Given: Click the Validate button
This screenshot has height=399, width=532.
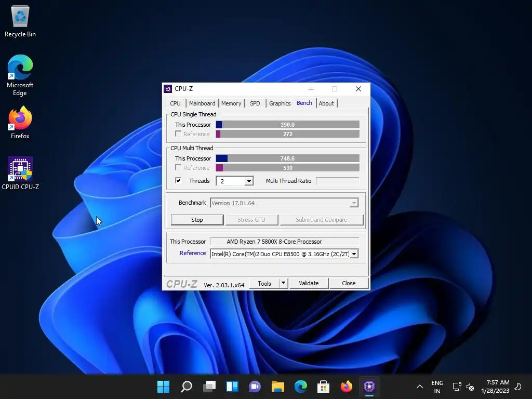Looking at the screenshot, I should click(x=309, y=283).
